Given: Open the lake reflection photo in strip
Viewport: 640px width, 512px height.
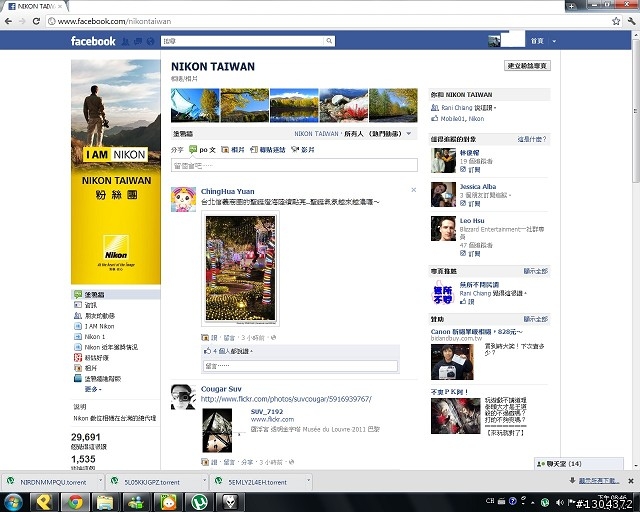Looking at the screenshot, I should click(294, 105).
